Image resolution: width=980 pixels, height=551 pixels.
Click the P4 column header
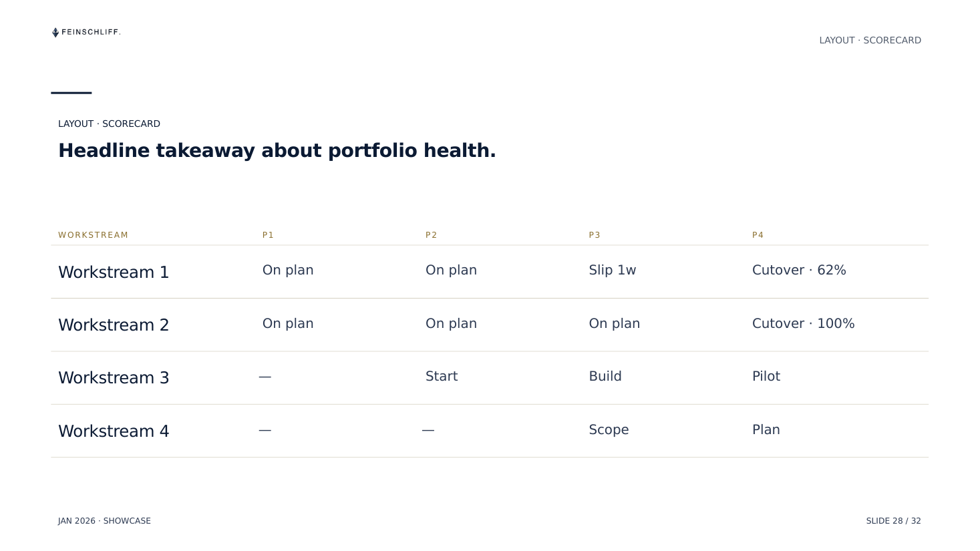(758, 235)
